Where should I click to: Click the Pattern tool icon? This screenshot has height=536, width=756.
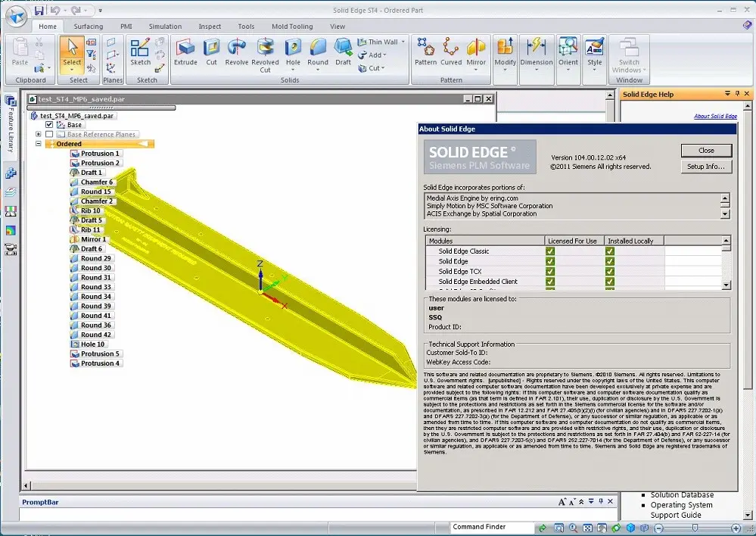pos(426,52)
